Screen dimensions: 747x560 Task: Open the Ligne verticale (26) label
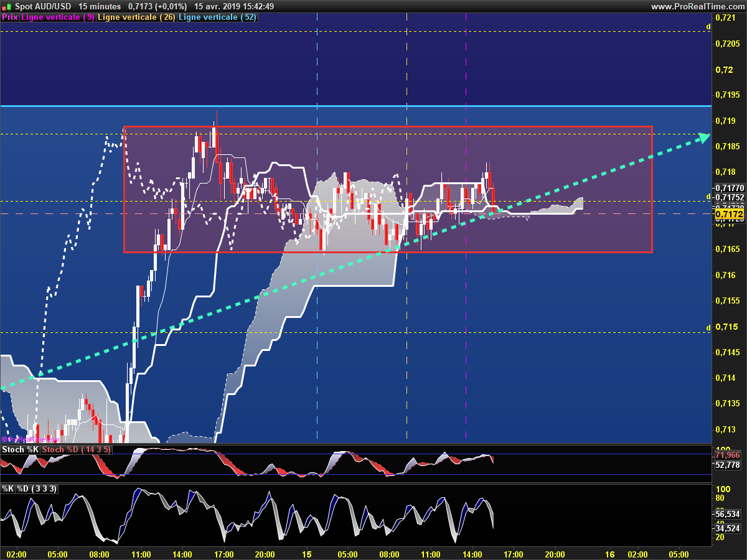click(x=137, y=17)
